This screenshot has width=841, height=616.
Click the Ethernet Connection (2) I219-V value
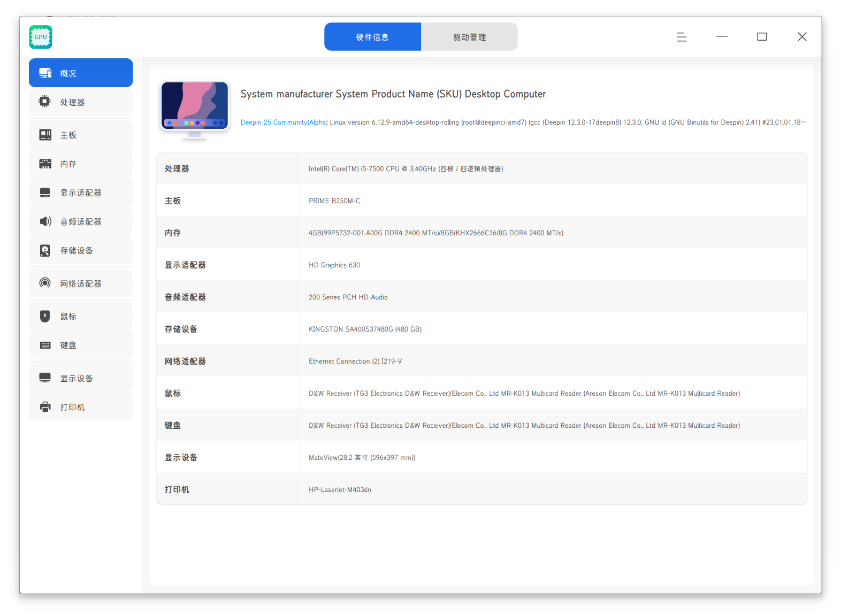[355, 361]
